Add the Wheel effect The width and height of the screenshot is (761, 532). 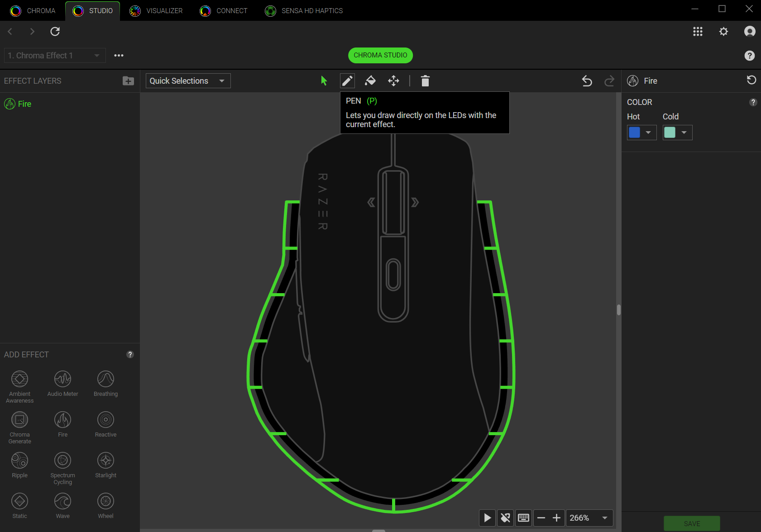point(105,506)
